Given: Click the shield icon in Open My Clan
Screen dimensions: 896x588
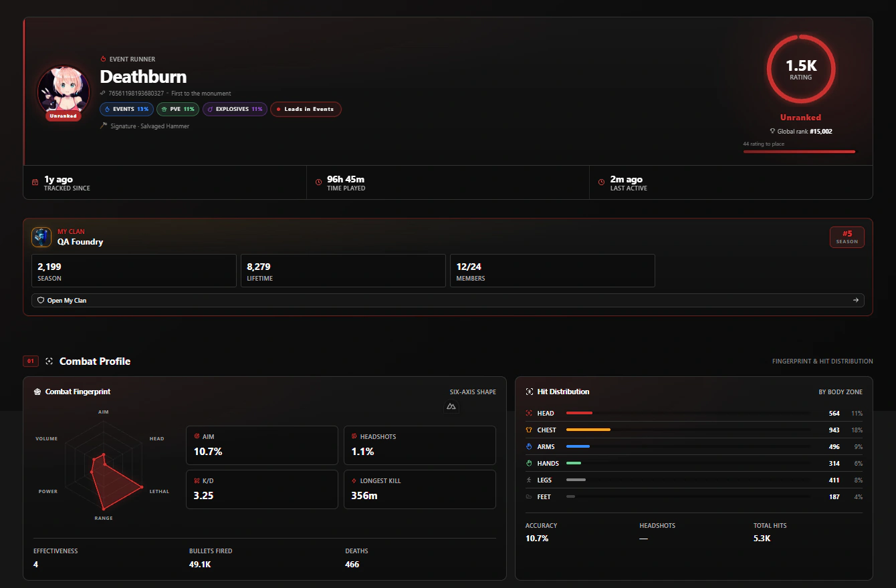Looking at the screenshot, I should click(41, 301).
